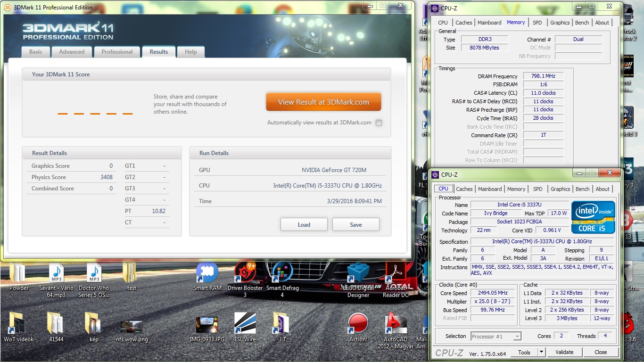The width and height of the screenshot is (644, 362).
Task: Open Acrobat Reader DC shortcut
Action: coord(396,280)
